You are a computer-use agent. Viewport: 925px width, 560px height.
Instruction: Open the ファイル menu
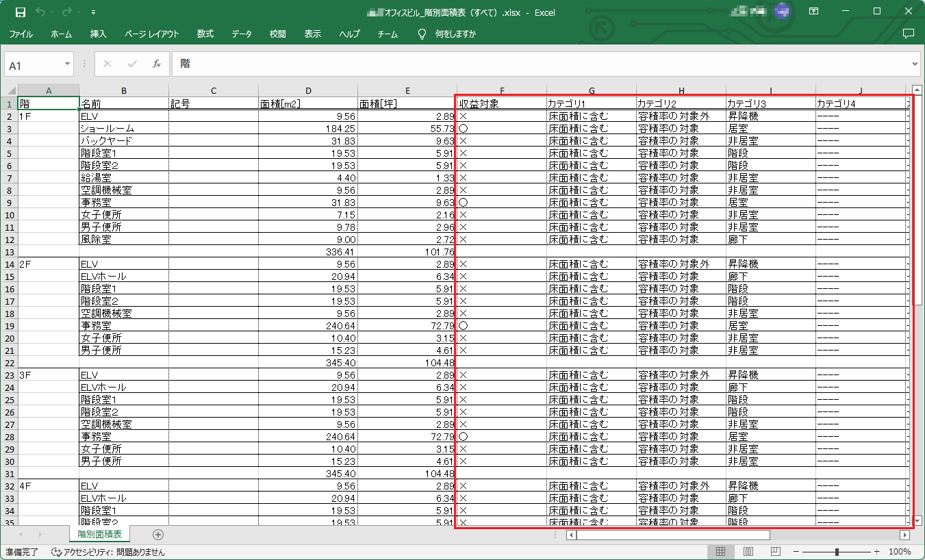coord(21,34)
